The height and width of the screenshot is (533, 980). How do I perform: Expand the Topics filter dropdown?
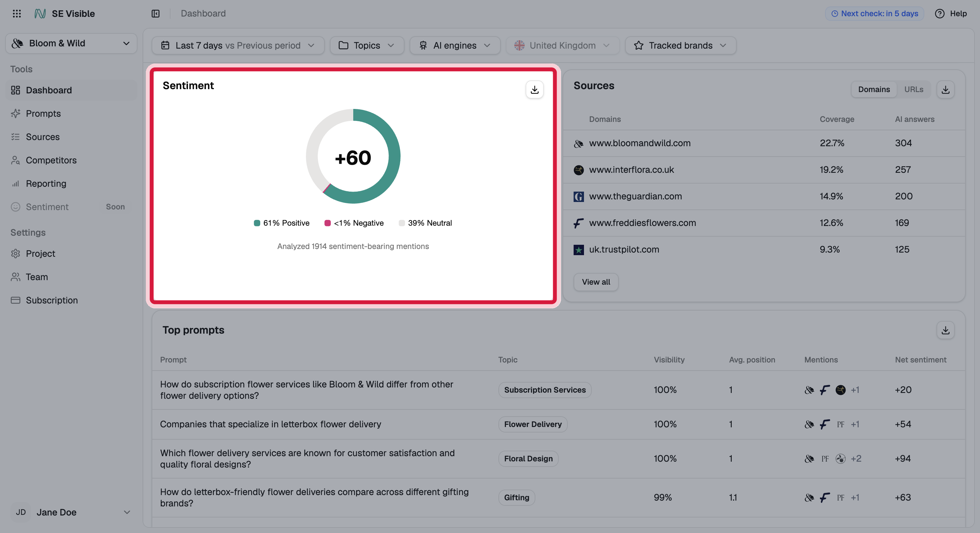coord(367,46)
